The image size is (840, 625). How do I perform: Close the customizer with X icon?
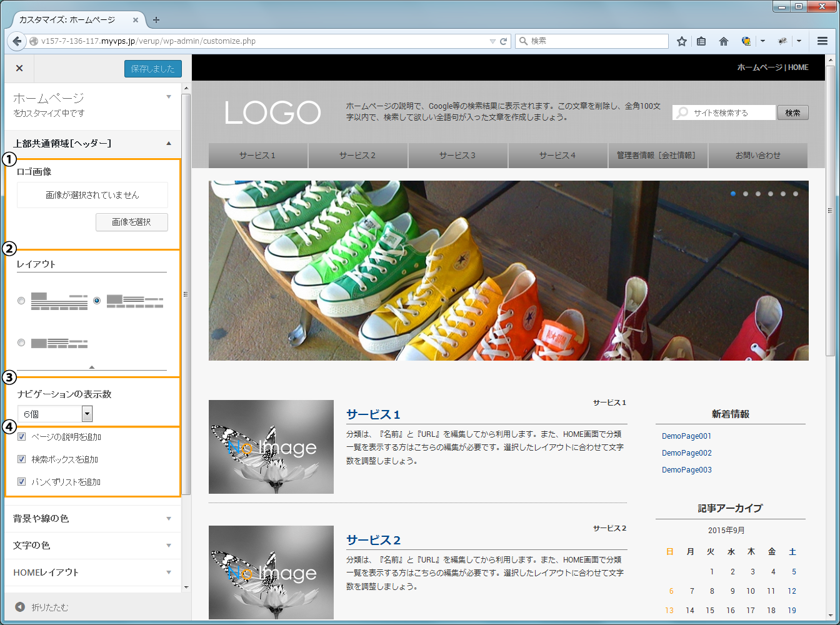point(19,68)
